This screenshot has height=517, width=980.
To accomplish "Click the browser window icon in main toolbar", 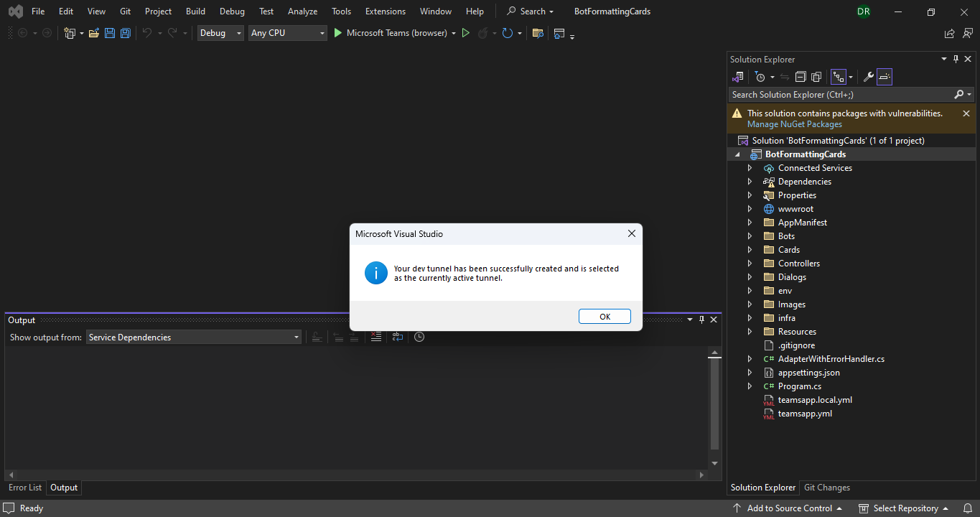I will (559, 33).
